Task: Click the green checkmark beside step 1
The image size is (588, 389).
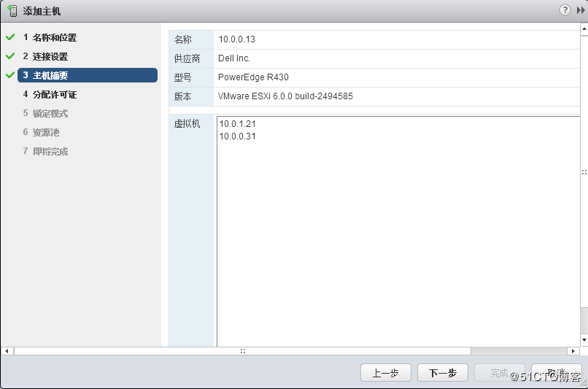Action: (10, 37)
